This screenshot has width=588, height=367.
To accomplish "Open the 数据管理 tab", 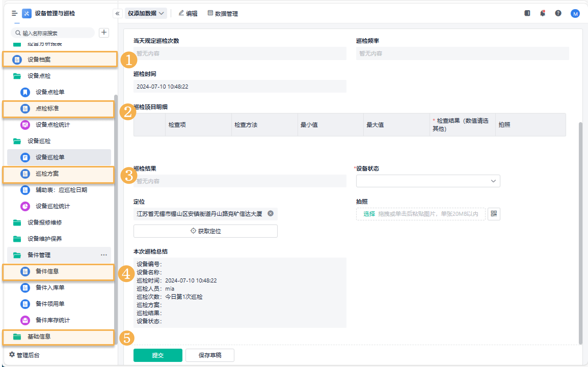I will (223, 13).
